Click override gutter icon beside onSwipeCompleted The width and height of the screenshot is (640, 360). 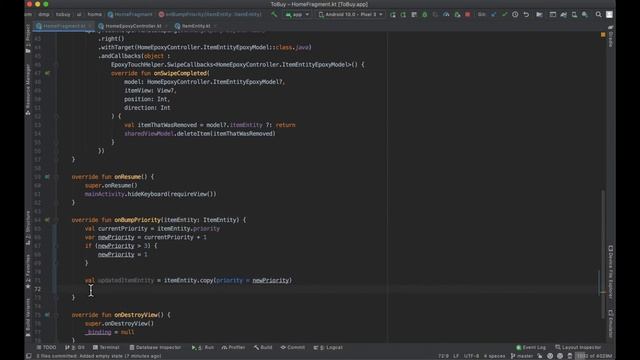click(x=47, y=73)
